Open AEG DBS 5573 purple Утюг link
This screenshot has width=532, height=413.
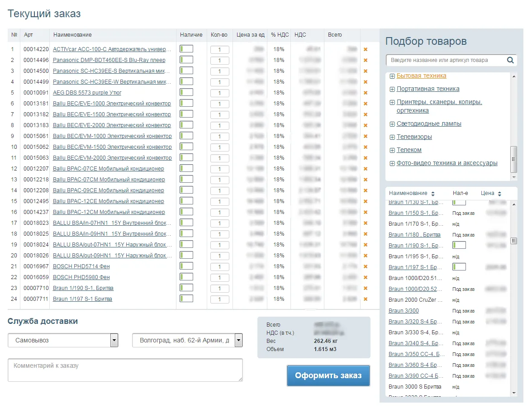pos(87,93)
